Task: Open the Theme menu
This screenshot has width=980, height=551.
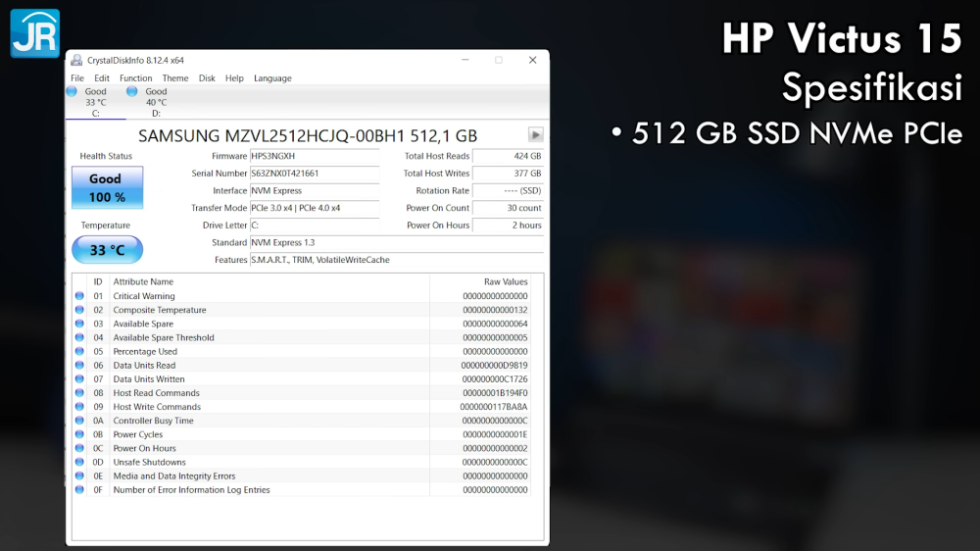Action: (x=175, y=78)
